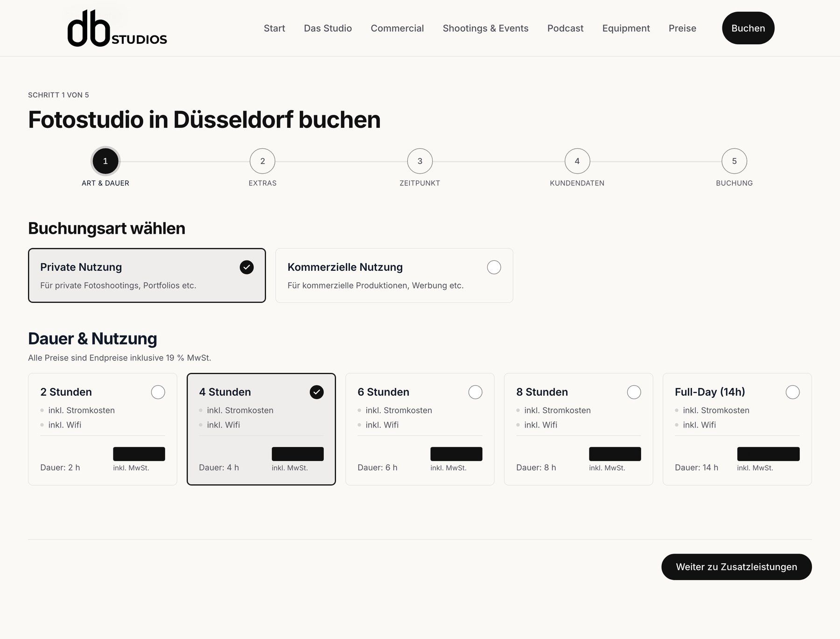The width and height of the screenshot is (840, 639).
Task: Navigate to Podcast page
Action: pos(565,28)
